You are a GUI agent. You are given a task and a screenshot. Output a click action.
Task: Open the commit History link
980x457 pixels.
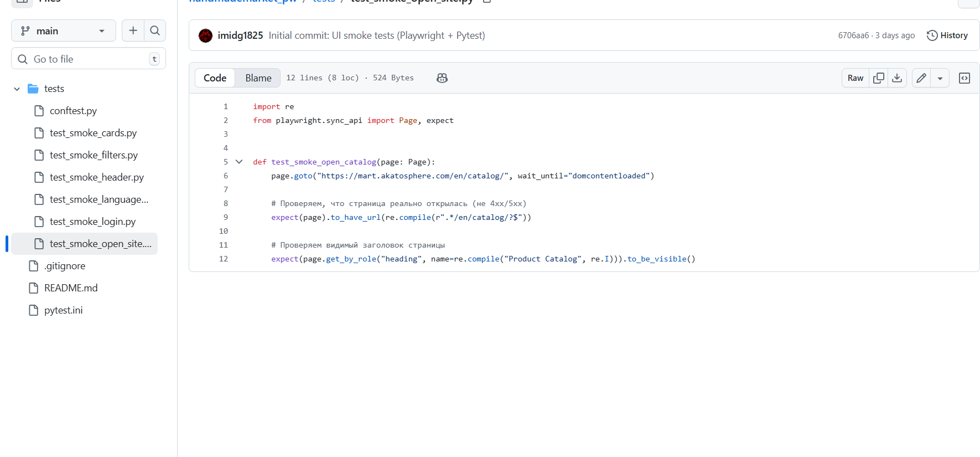947,35
